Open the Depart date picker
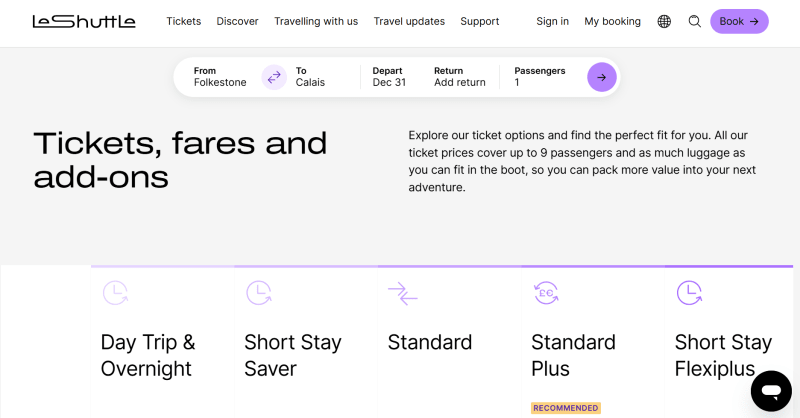The width and height of the screenshot is (800, 418). [389, 77]
